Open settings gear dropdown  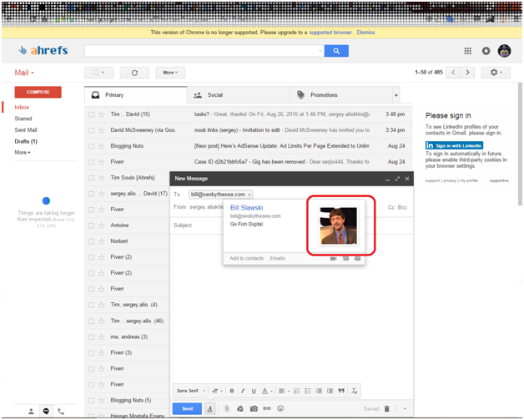tap(496, 73)
